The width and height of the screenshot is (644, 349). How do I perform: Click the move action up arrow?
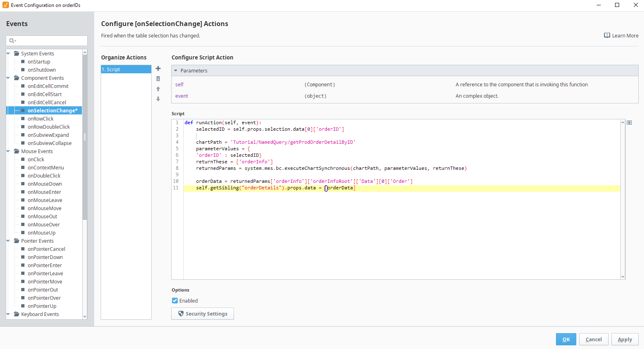(x=158, y=89)
